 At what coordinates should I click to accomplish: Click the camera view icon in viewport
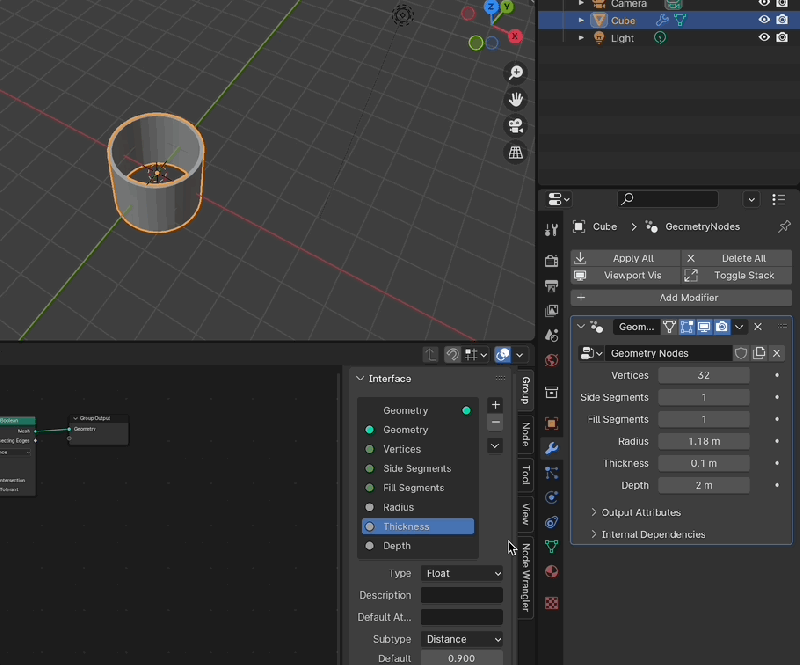click(515, 125)
